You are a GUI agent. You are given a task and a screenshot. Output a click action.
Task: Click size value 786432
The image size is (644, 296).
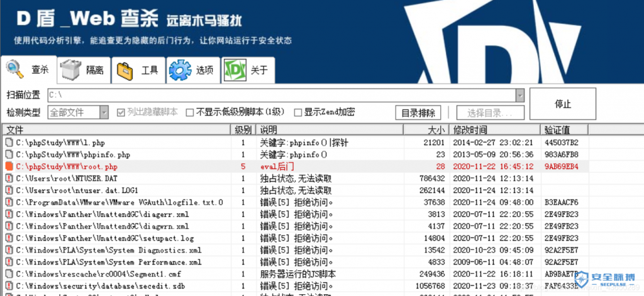433,178
